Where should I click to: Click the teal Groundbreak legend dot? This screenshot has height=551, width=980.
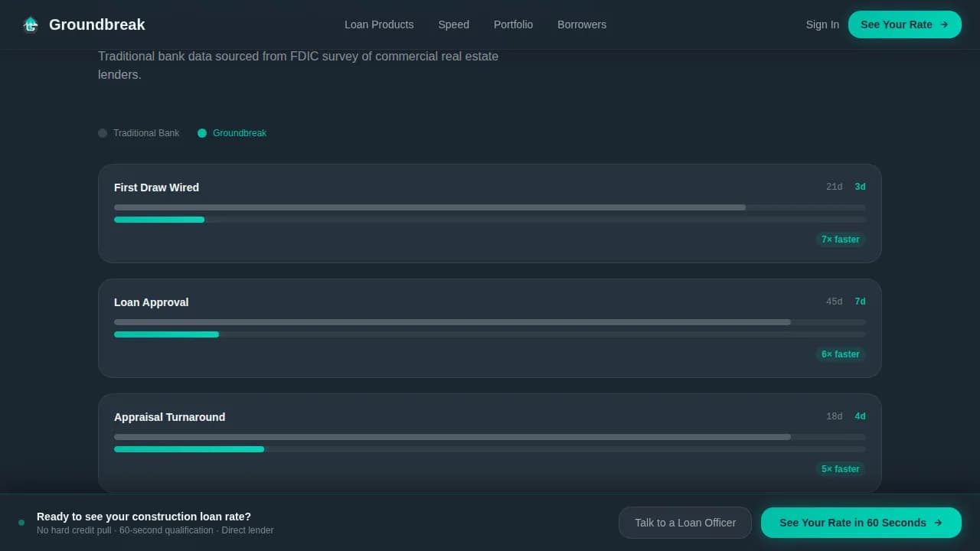click(x=202, y=133)
